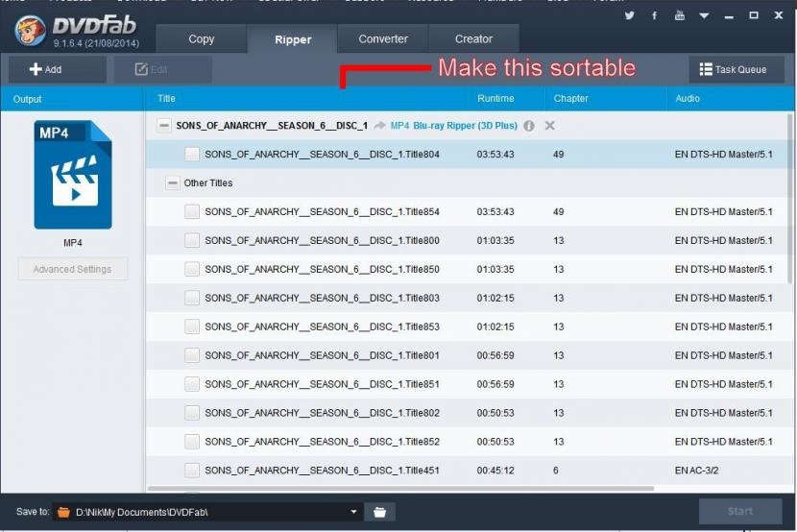Viewport: 797px width, 532px height.
Task: Click audio EN DTS-HD Master/5.1 of Title802
Action: [723, 413]
